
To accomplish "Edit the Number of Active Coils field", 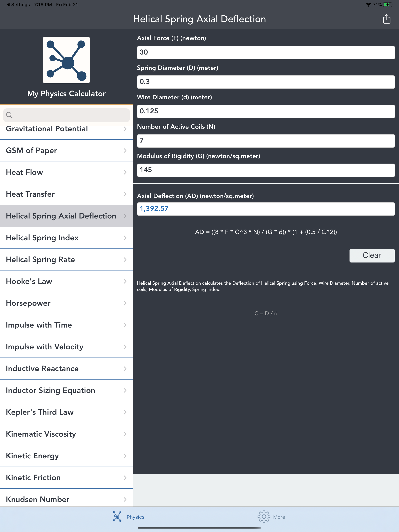I will tap(266, 141).
